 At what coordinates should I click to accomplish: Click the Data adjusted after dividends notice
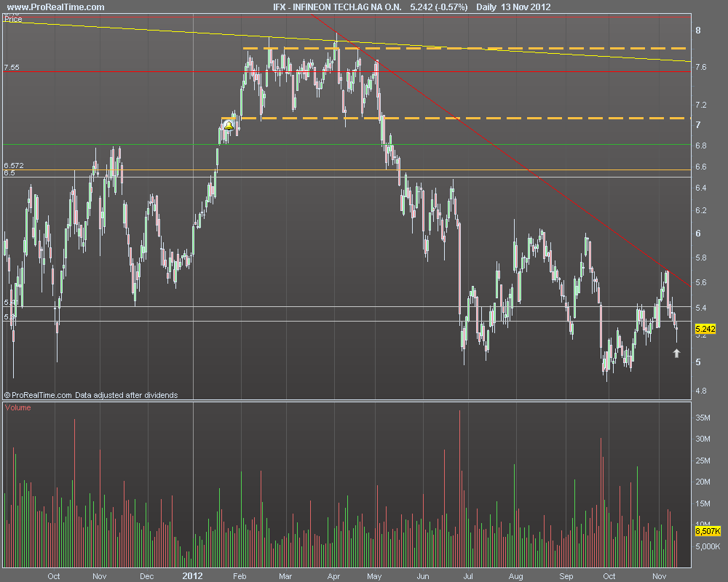click(x=126, y=395)
